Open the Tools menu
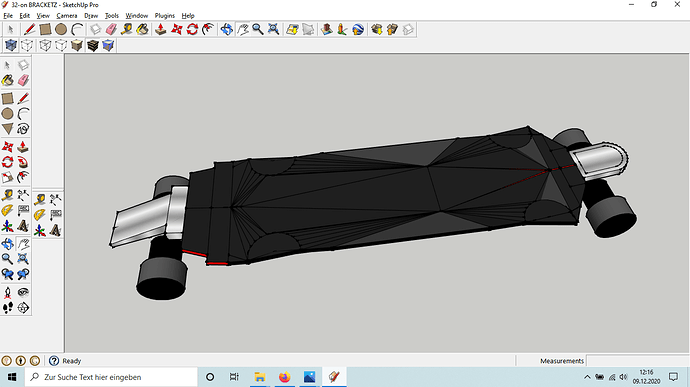This screenshot has height=387, width=690. [x=112, y=15]
